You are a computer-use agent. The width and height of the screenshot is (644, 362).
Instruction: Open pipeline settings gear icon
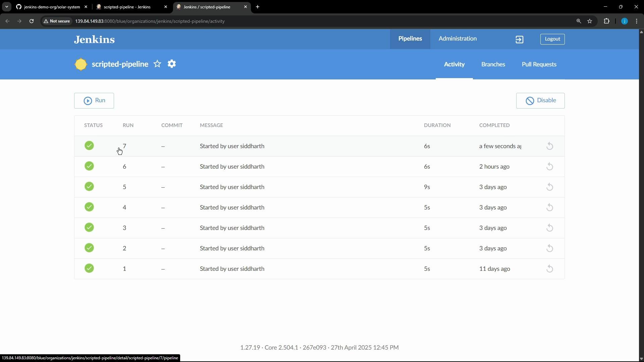click(172, 64)
